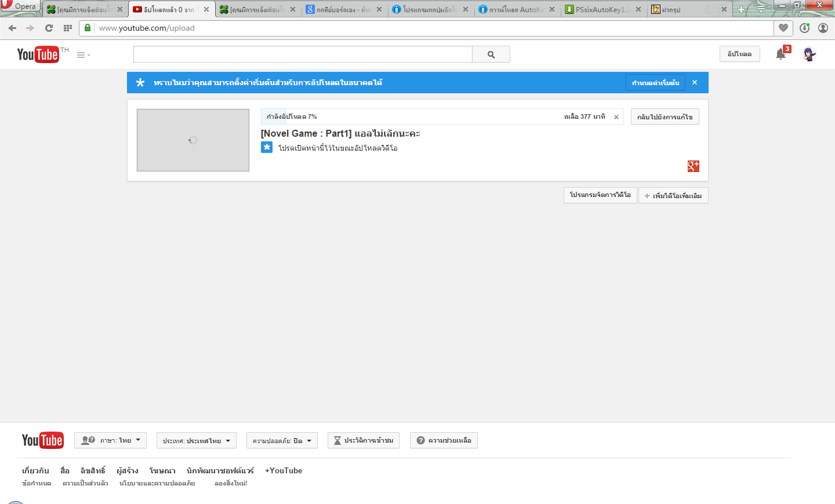Click the อัปโหลด button in the header

pos(739,54)
